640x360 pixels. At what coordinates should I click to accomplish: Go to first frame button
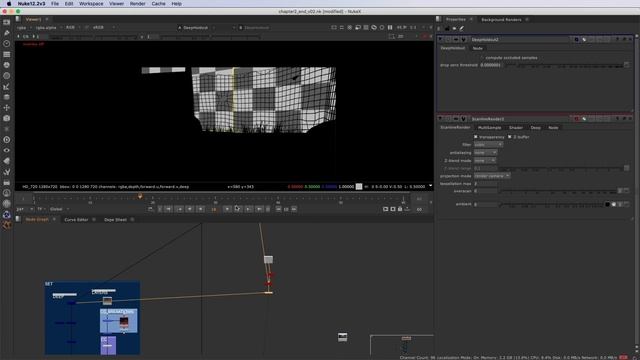[169, 209]
